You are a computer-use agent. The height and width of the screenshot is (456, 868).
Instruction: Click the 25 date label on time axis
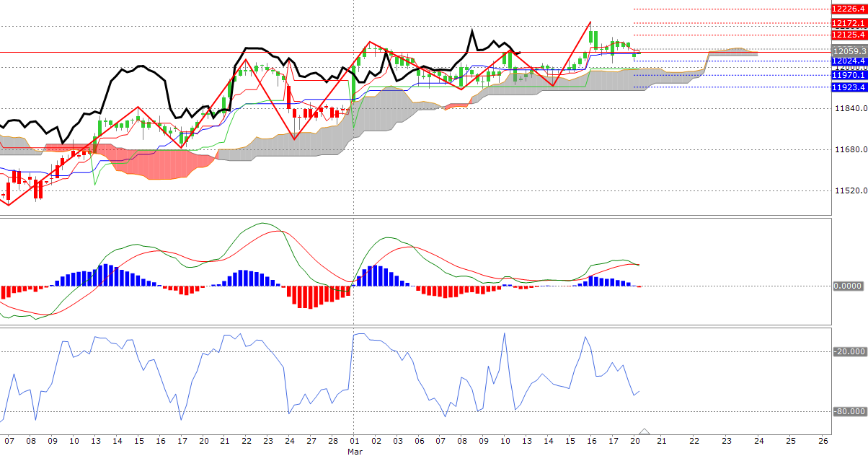click(791, 440)
